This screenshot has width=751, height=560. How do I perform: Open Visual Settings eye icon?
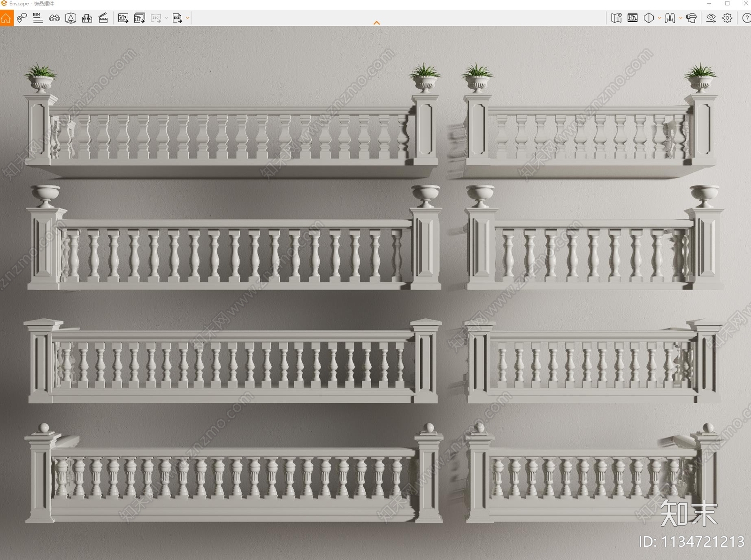711,18
